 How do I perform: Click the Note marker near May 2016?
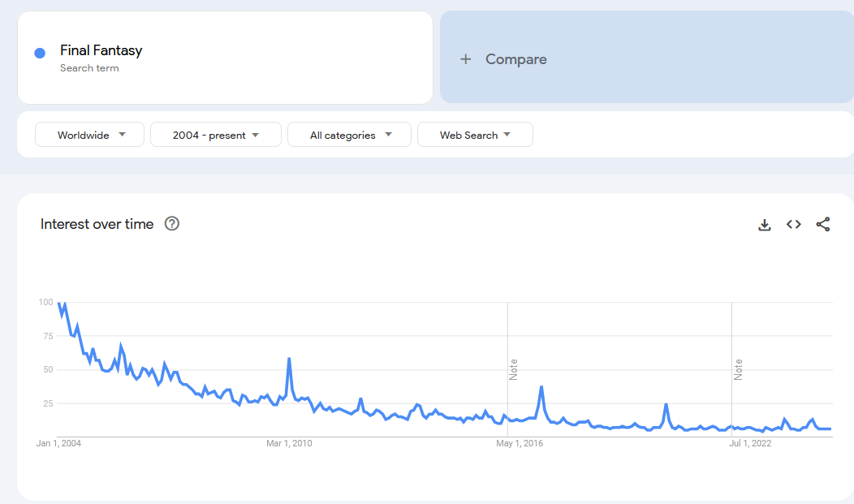click(x=513, y=369)
